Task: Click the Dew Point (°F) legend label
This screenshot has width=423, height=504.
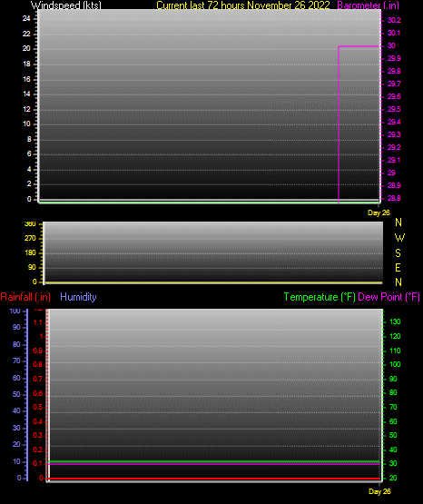Action: point(389,297)
